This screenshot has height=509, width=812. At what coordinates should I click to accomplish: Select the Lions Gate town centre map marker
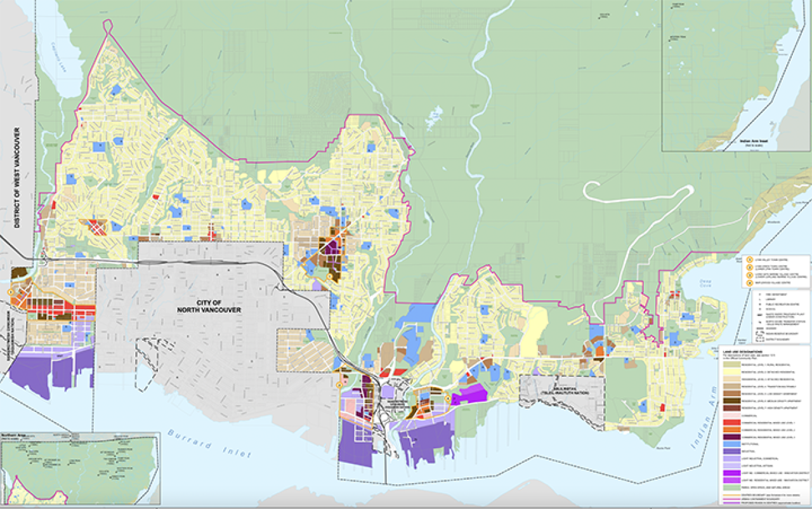tap(11, 291)
